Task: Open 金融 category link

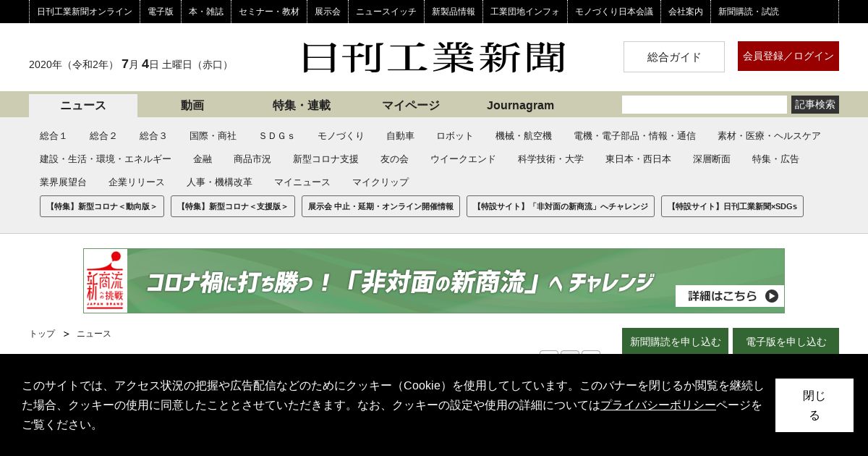Action: click(203, 159)
